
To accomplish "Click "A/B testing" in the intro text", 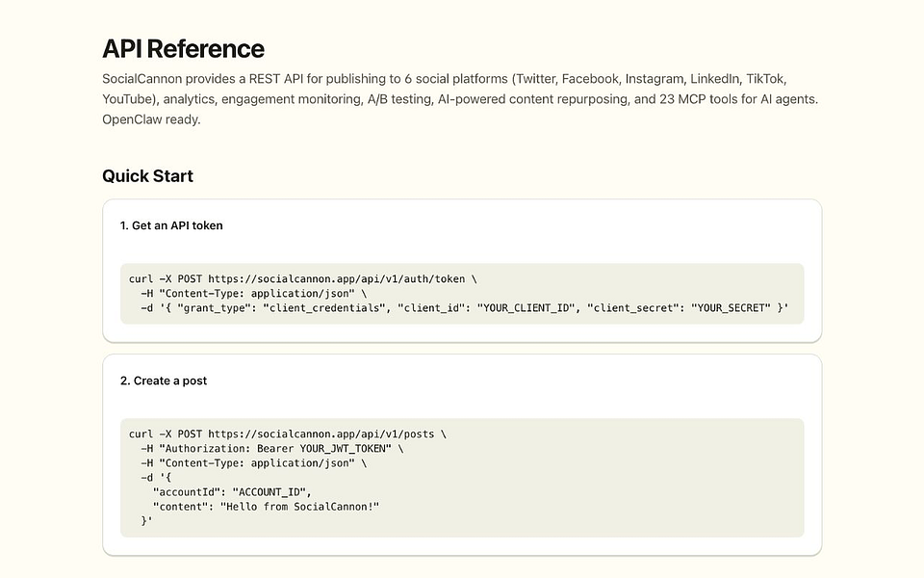I will (x=400, y=99).
